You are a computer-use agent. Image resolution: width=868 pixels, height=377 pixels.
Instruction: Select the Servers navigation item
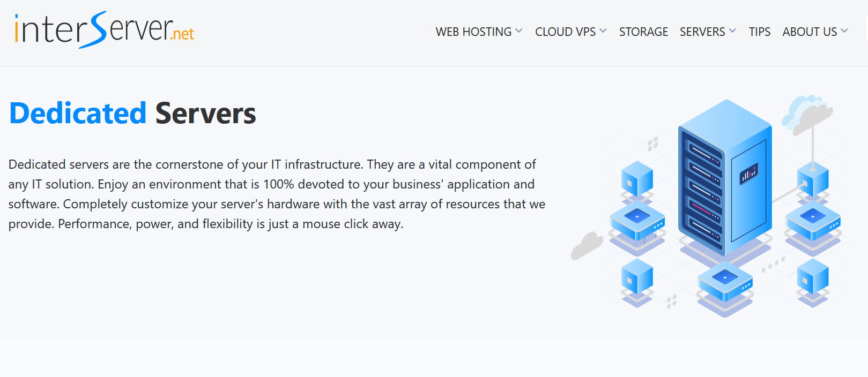tap(702, 32)
